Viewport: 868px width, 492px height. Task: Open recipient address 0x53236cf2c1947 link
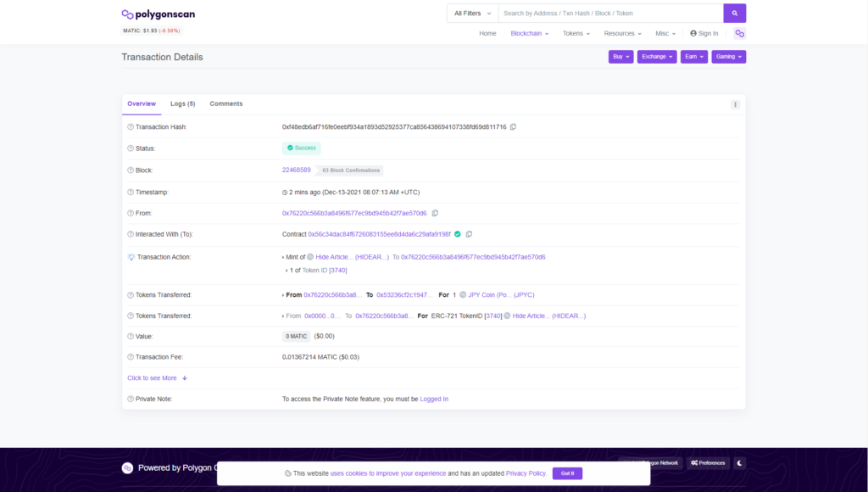click(x=404, y=294)
